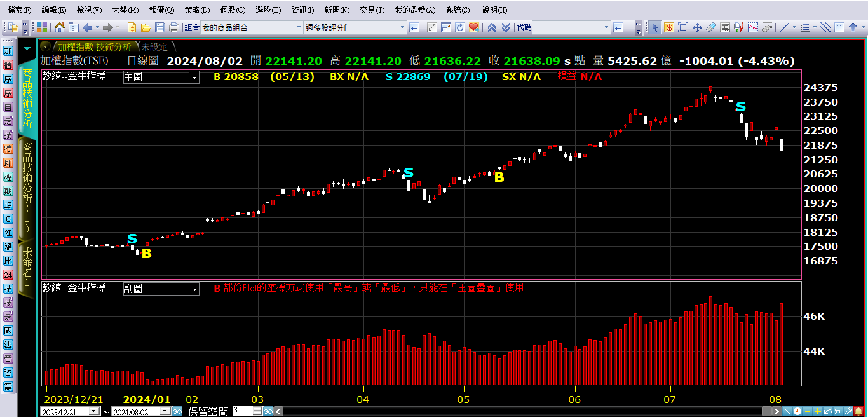The height and width of the screenshot is (417, 868).
Task: Select the eraser tool
Action: pos(711,27)
